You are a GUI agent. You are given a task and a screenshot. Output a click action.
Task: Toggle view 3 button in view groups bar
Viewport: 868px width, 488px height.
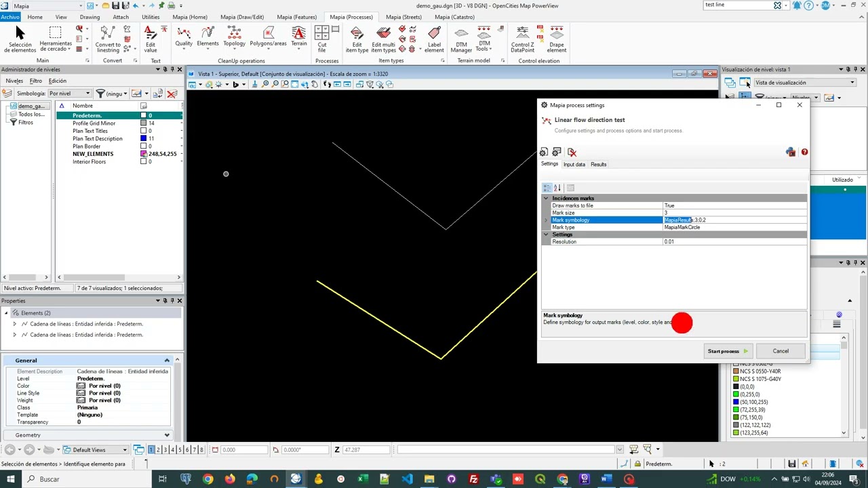pos(165,450)
